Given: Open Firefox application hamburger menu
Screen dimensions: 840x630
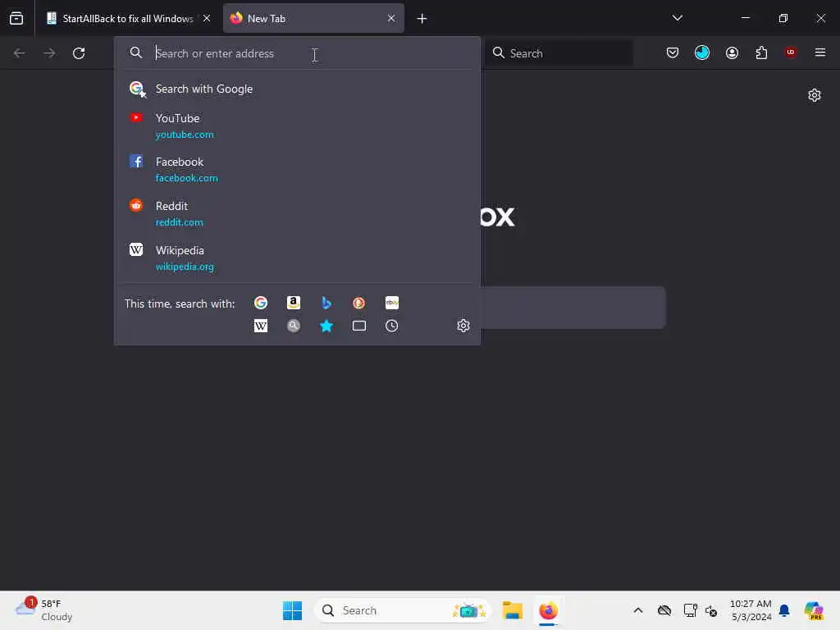Looking at the screenshot, I should click(x=819, y=52).
